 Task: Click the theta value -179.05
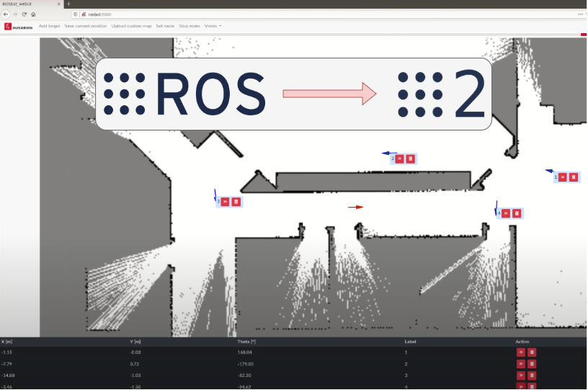pyautogui.click(x=246, y=364)
